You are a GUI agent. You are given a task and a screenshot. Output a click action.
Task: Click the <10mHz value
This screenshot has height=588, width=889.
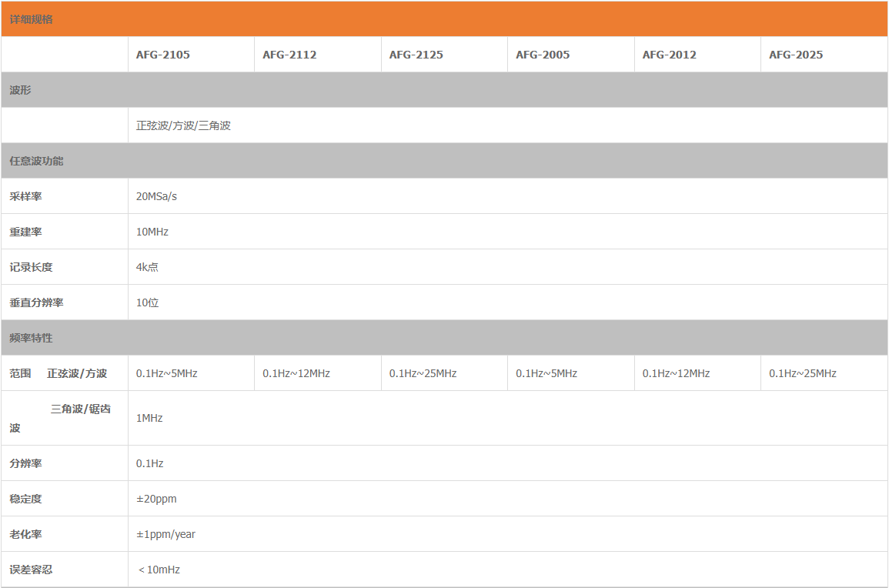tap(159, 570)
